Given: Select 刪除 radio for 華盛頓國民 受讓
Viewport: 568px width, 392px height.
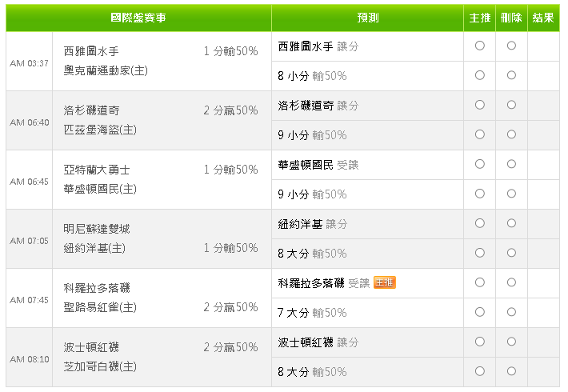Looking at the screenshot, I should pyautogui.click(x=511, y=164).
